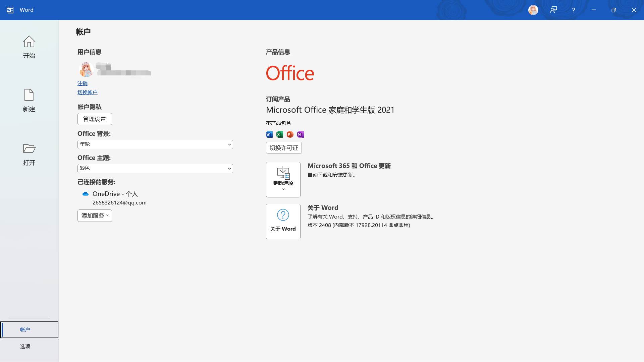Click the profile avatar in the title bar

click(533, 10)
